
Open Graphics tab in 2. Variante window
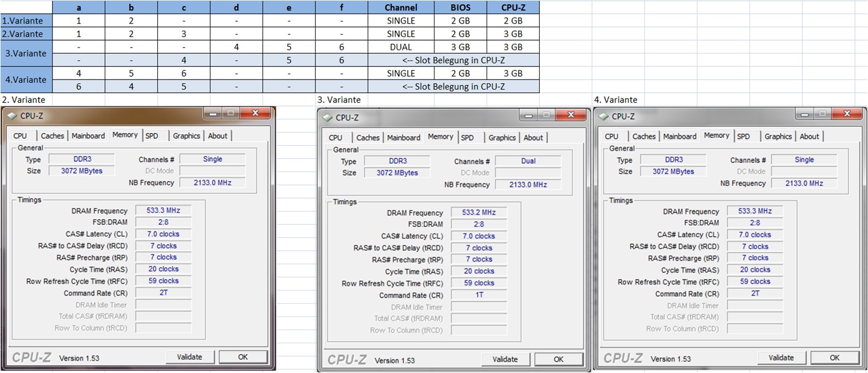pos(186,136)
